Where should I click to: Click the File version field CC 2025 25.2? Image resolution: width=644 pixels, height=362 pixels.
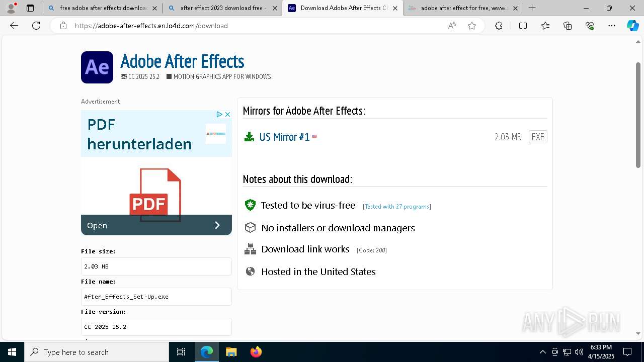coord(156,327)
